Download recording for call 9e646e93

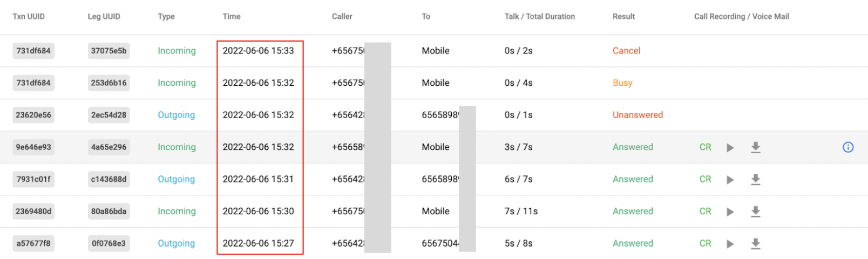(756, 147)
